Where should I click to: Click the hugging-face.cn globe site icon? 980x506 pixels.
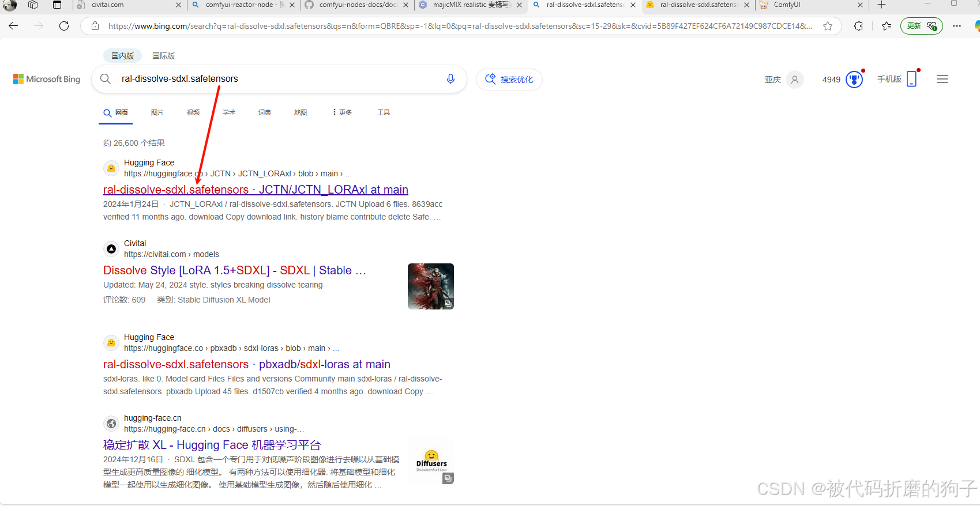click(111, 424)
